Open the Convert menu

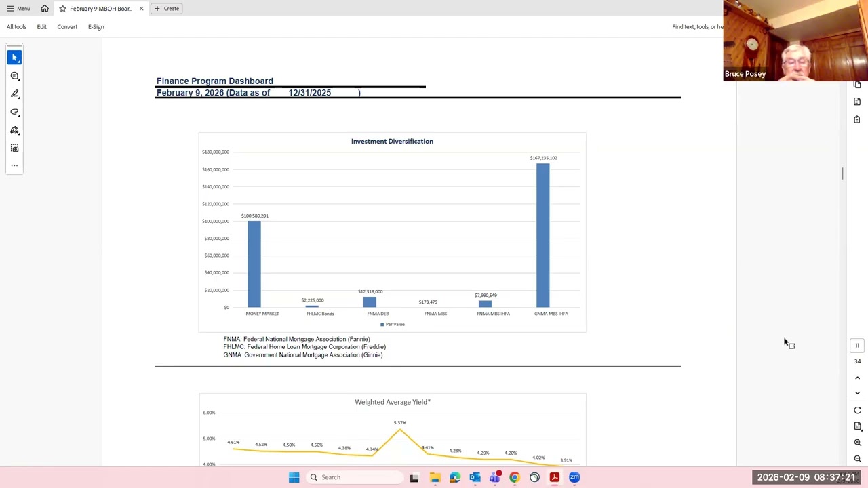[x=67, y=27]
